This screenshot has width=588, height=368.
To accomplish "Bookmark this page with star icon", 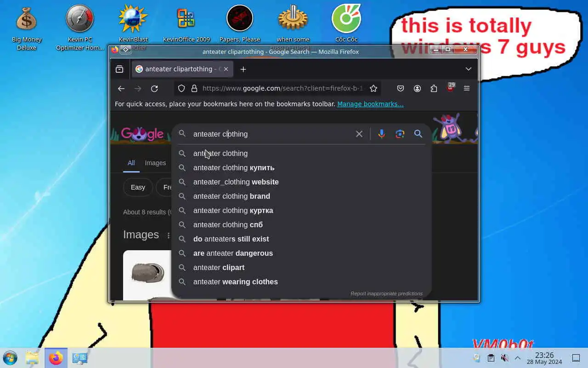I will click(373, 88).
